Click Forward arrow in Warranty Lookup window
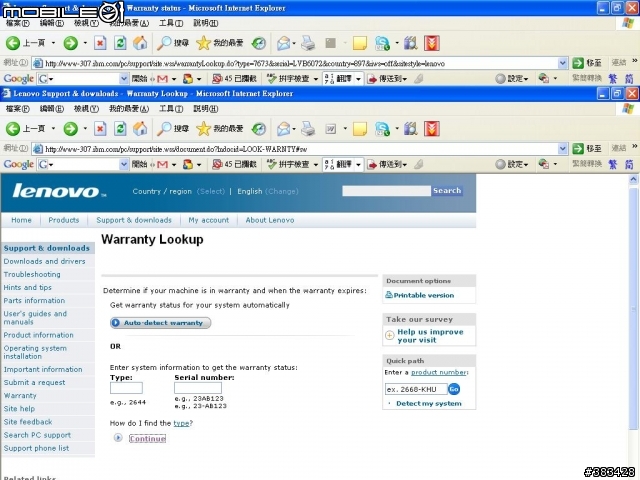 70,129
